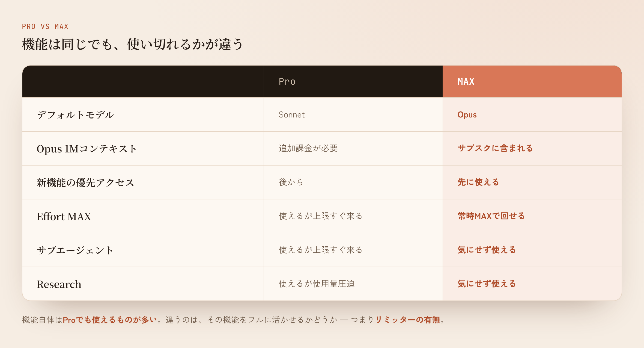The width and height of the screenshot is (644, 348).
Task: Click the row label 'デフォルトモデル'
Action: point(75,115)
